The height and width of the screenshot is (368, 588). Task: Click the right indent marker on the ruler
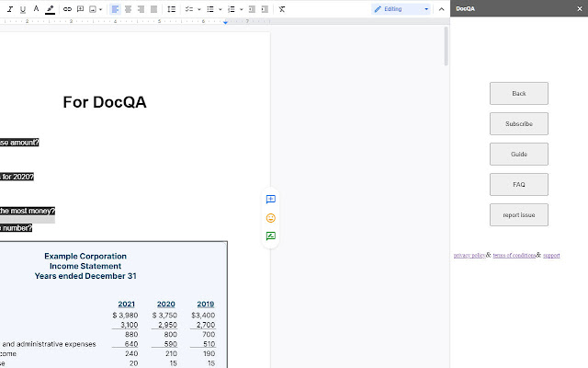tap(225, 22)
